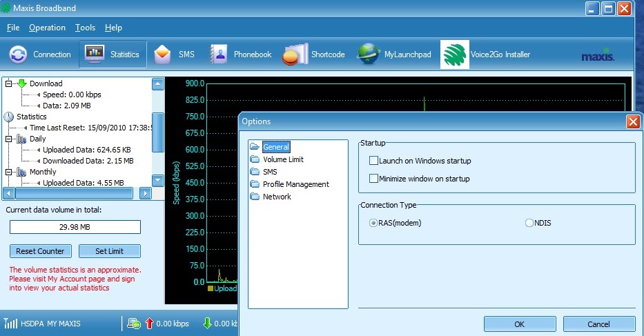Open the Connection toolbar icon

tap(18, 55)
